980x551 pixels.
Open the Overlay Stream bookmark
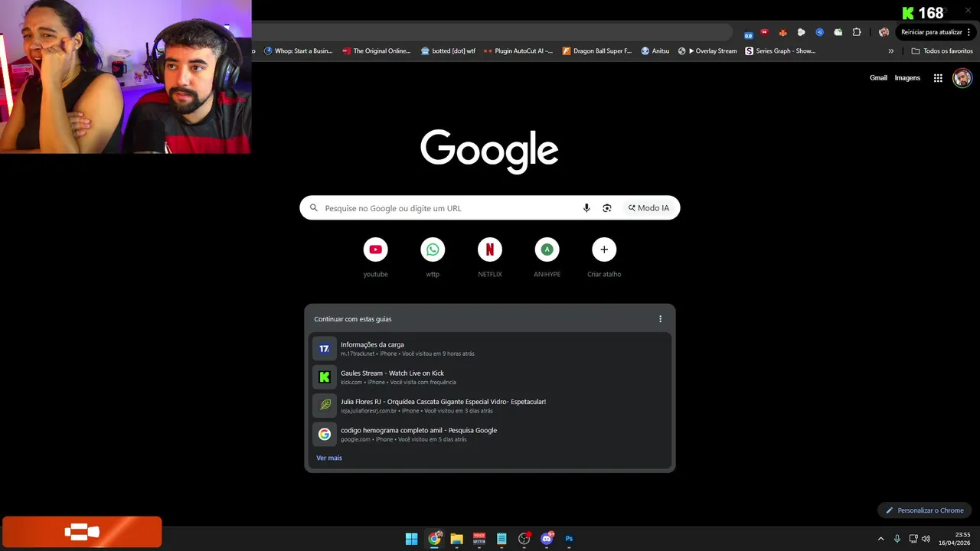tap(707, 51)
